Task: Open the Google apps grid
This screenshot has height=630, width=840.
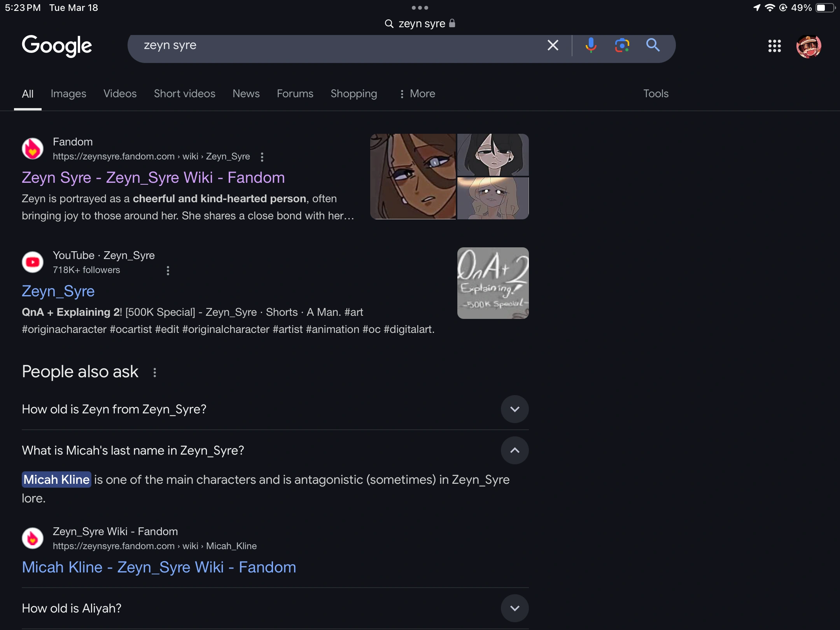Action: click(x=774, y=46)
